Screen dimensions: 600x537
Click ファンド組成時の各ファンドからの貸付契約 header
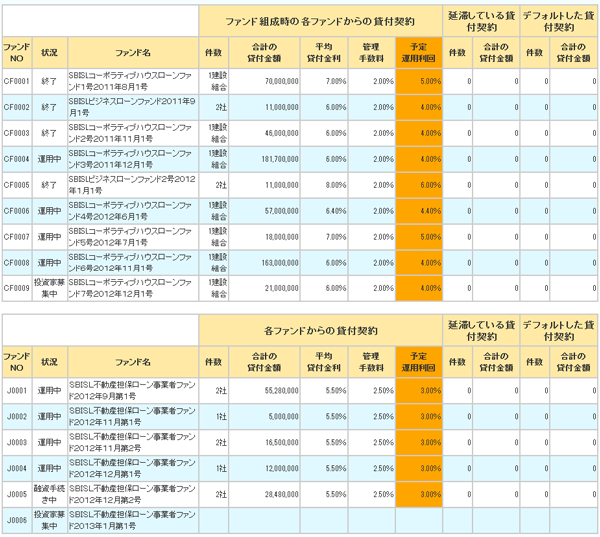pyautogui.click(x=321, y=21)
